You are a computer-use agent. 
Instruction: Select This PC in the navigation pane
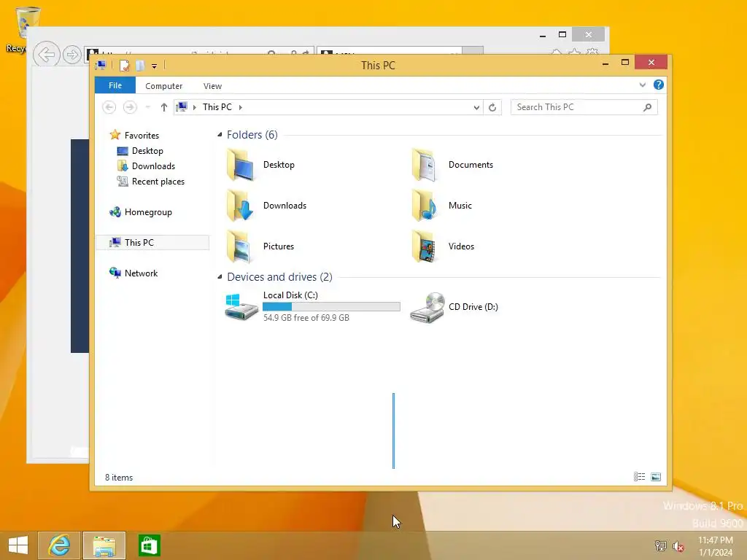coord(152,242)
